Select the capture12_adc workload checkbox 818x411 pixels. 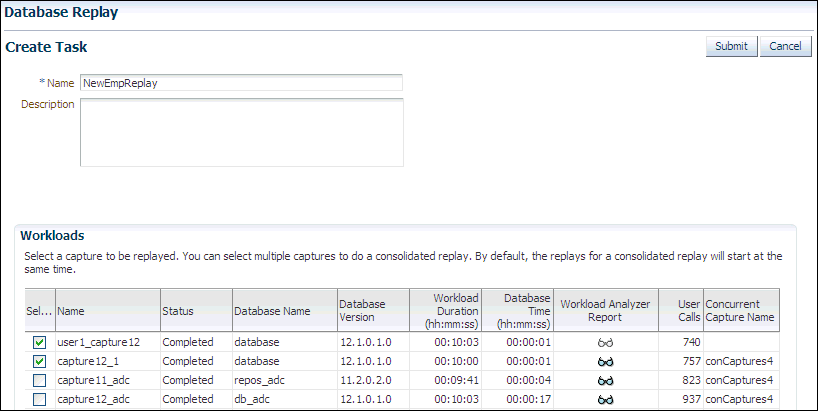(x=38, y=399)
